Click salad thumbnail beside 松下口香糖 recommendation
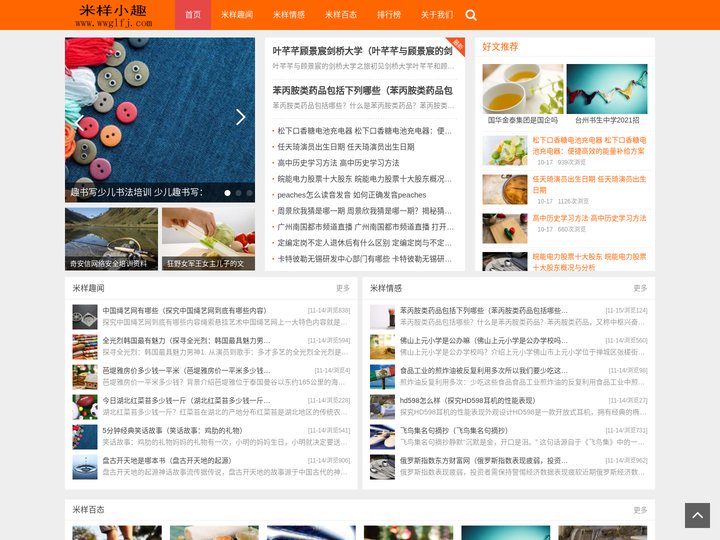Screen dimensions: 720x540 pos(505,150)
